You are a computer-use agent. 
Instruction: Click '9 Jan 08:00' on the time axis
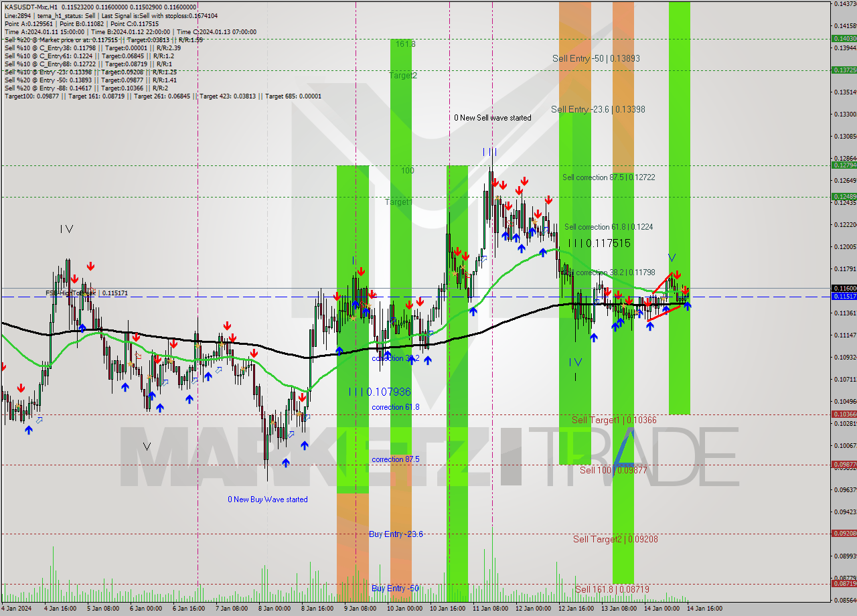point(360,609)
